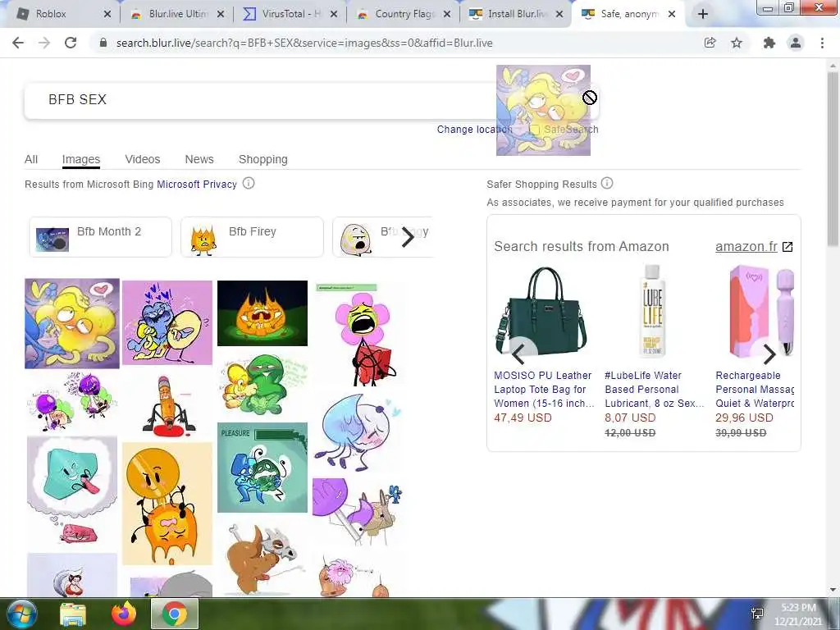
Task: Reload the current page
Action: coord(71,43)
